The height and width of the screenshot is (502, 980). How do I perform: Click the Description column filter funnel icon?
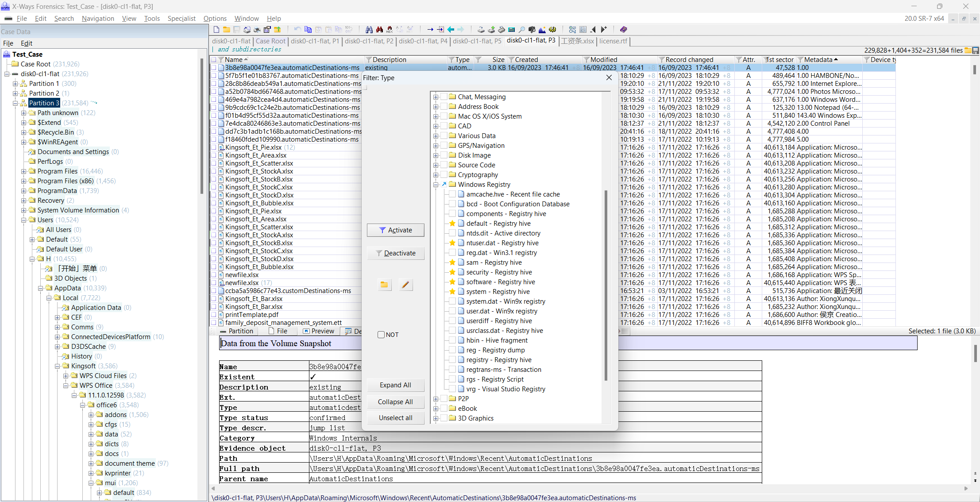[x=368, y=60]
